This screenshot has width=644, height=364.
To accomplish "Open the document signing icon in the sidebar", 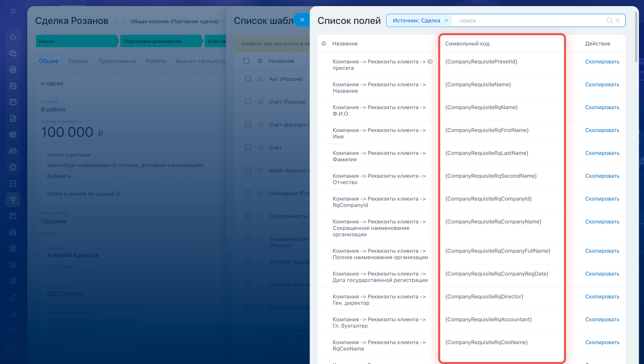I will [13, 281].
